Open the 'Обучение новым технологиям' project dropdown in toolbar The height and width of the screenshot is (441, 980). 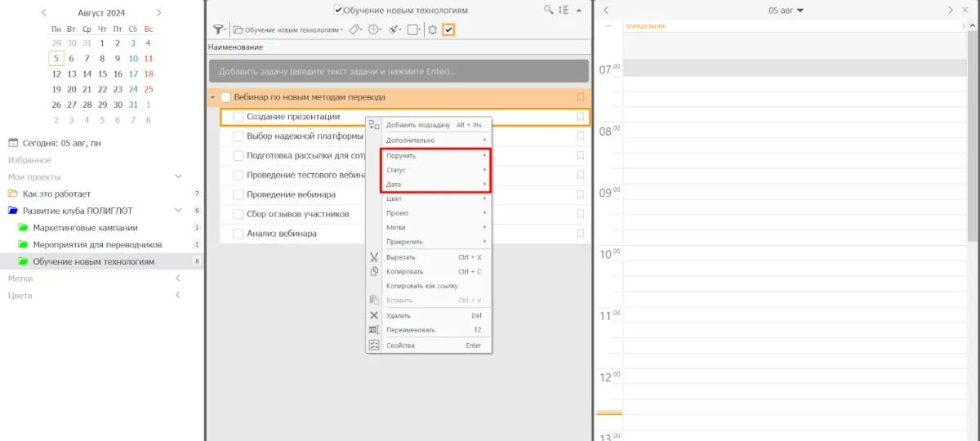(x=287, y=29)
